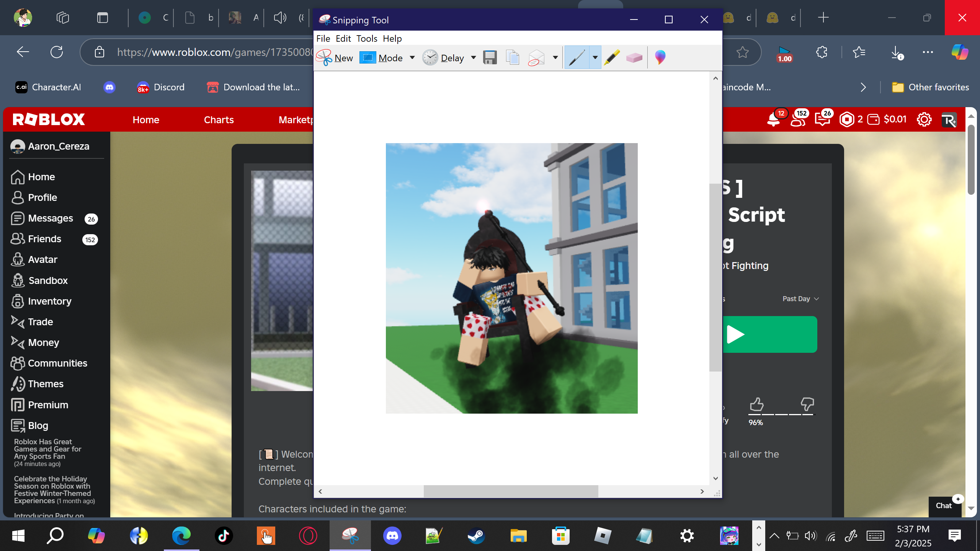Click Snipping Tool horizontal scrollbar thumb

point(511,491)
